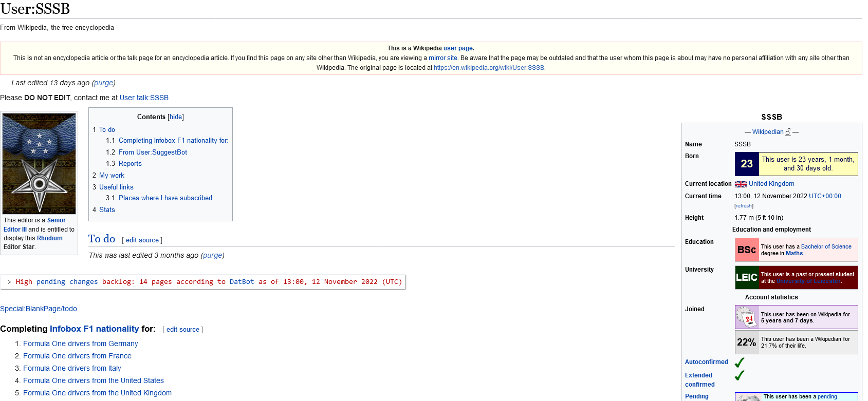
Task: Click the male symbol icon beside Wikipedian
Action: click(x=788, y=132)
